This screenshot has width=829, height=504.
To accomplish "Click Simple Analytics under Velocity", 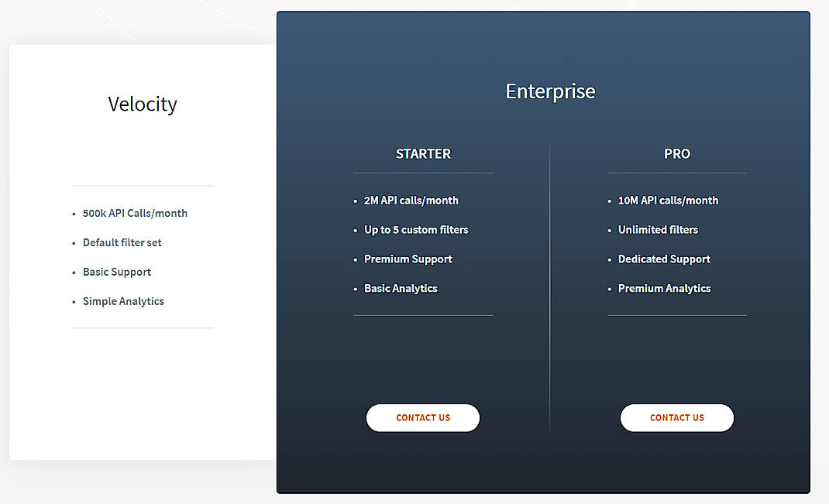I will point(123,301).
